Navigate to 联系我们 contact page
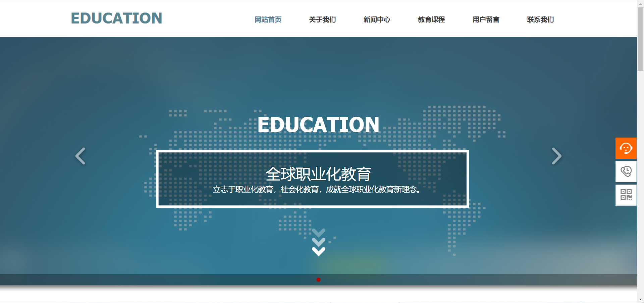This screenshot has width=644, height=303. tap(540, 20)
